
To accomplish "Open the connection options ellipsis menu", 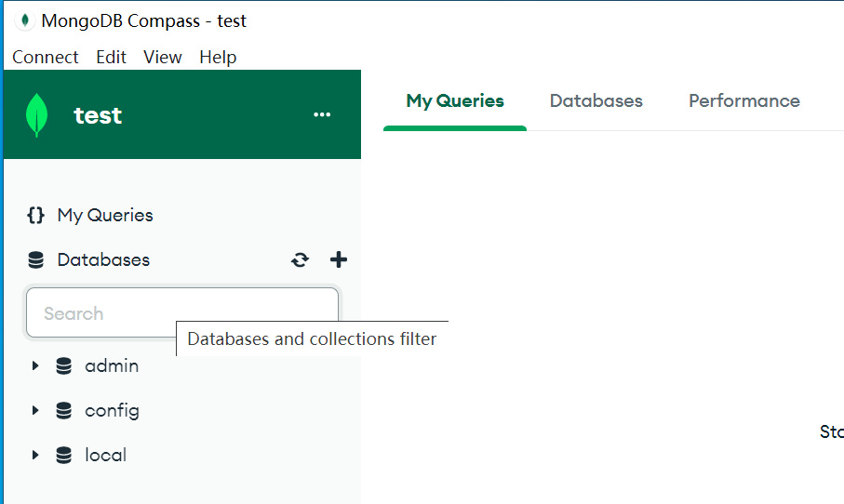I will coord(322,114).
